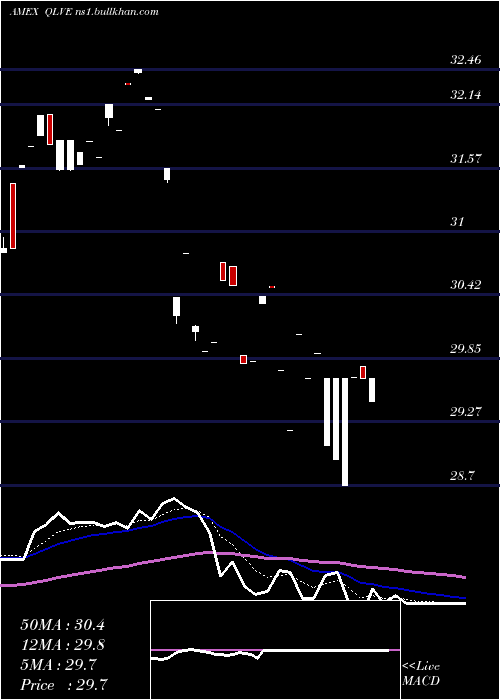Click the 29.27 price level label
The width and height of the screenshot is (500, 700).
coord(466,411)
